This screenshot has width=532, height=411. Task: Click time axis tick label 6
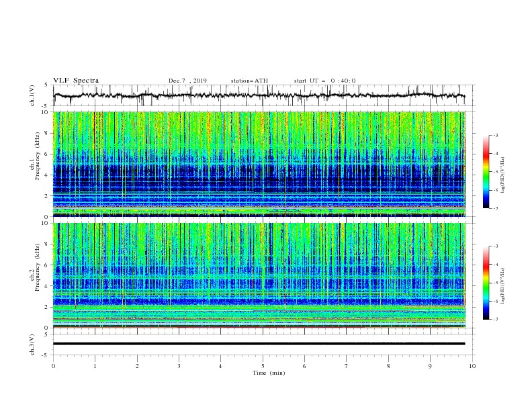(x=304, y=366)
